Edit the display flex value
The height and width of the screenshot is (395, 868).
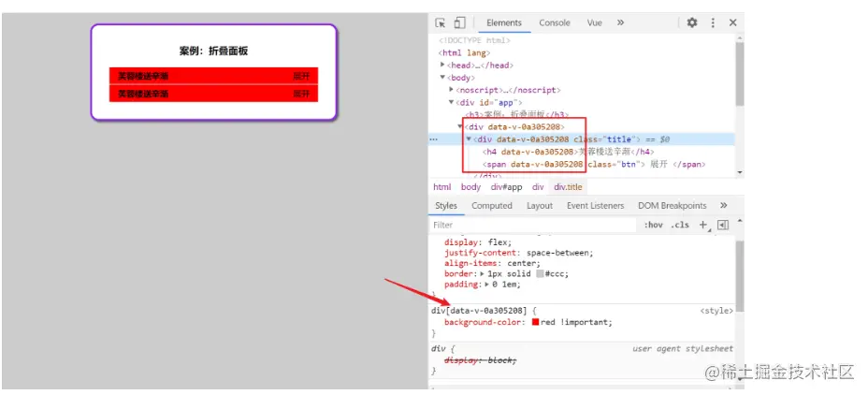coord(496,242)
